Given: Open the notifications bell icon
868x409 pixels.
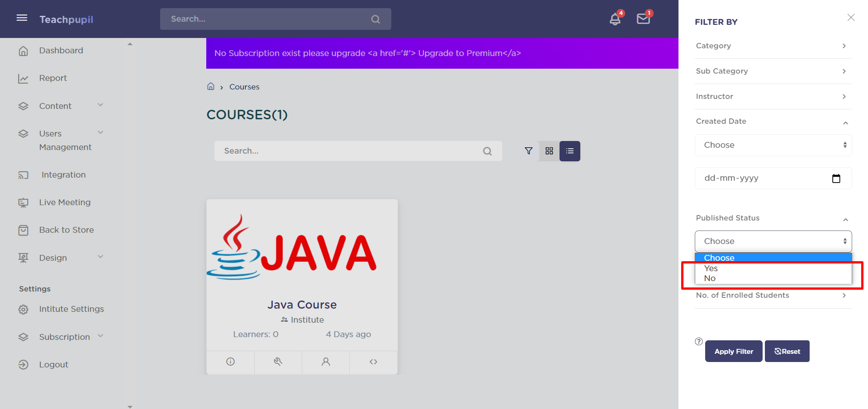Looking at the screenshot, I should (x=615, y=19).
